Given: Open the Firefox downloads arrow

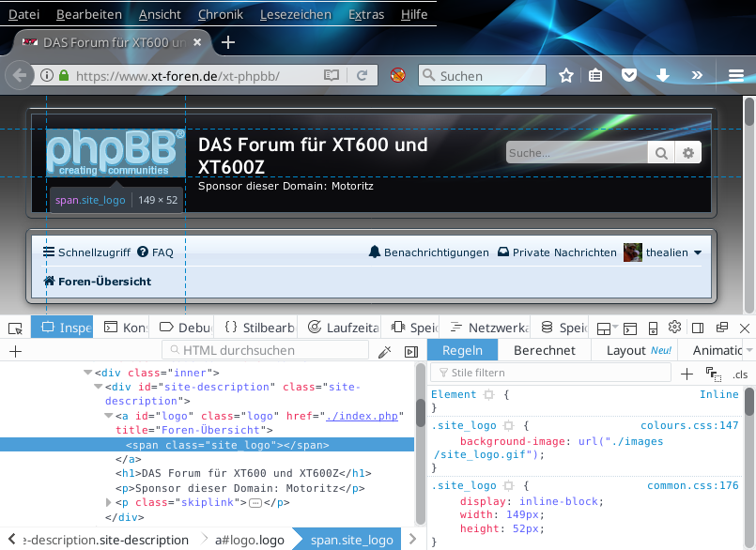Looking at the screenshot, I should 663,76.
